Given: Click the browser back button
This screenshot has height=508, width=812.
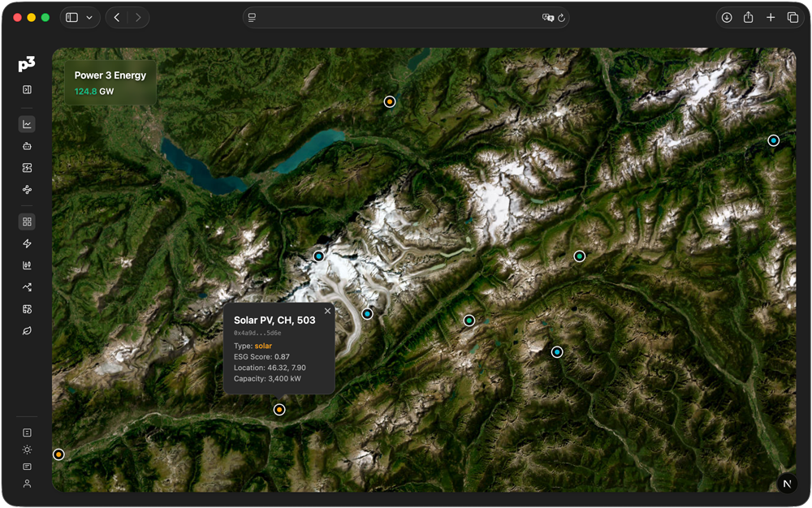Looking at the screenshot, I should [x=117, y=17].
